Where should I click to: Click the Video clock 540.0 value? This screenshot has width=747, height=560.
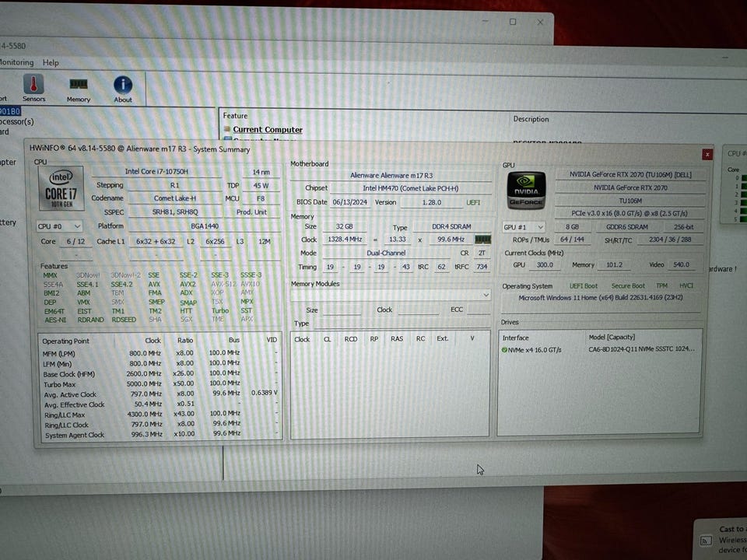(x=681, y=264)
